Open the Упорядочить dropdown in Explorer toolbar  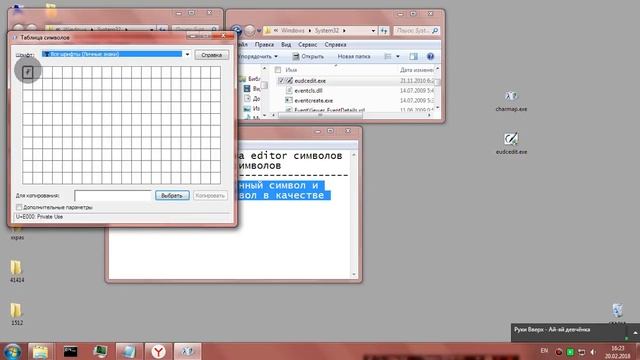258,56
